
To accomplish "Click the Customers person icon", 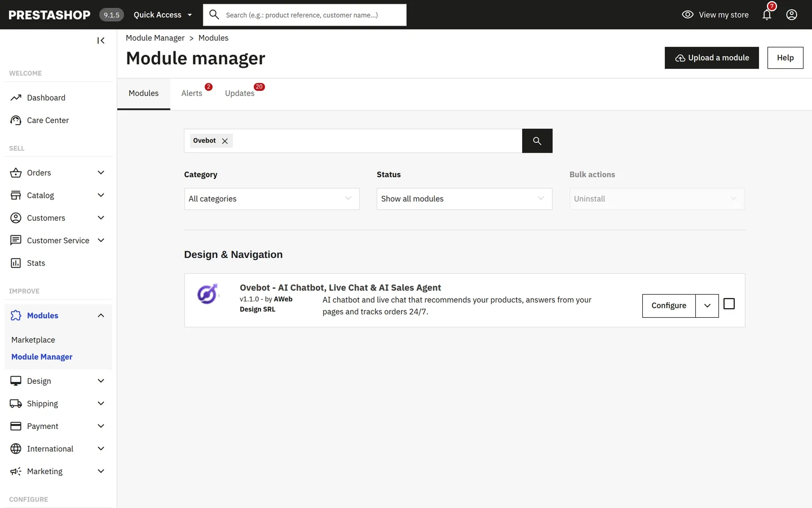I will click(16, 218).
